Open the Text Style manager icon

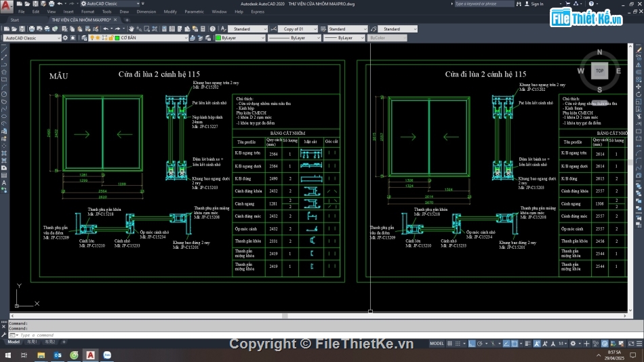point(224,28)
